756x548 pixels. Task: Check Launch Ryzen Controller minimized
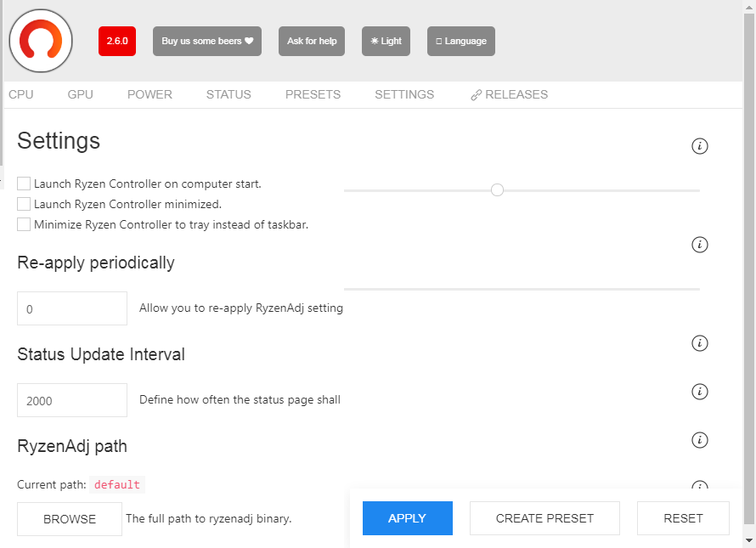tap(24, 204)
